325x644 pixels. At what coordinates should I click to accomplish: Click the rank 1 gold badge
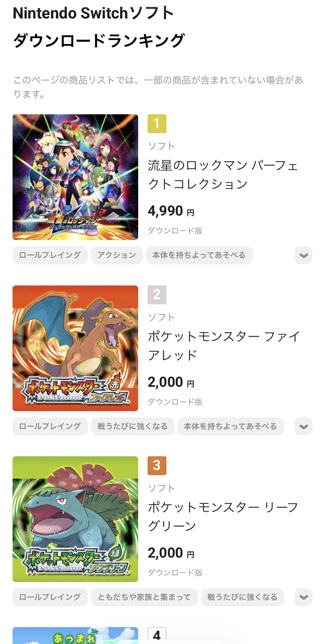(157, 124)
